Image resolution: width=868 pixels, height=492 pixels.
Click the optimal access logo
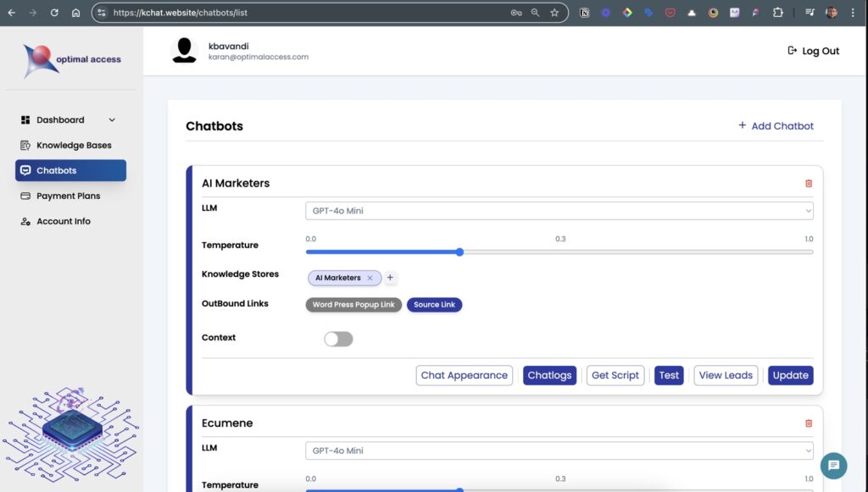(71, 60)
